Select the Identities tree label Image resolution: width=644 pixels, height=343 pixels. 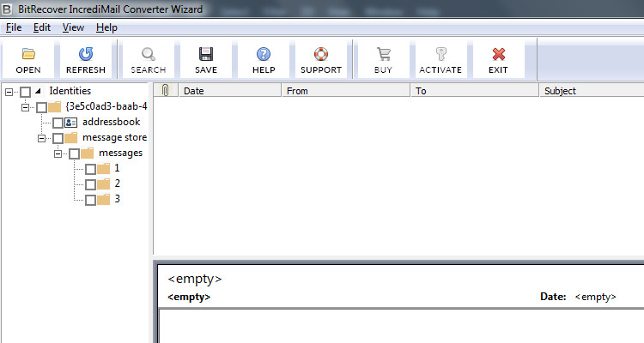tap(70, 91)
